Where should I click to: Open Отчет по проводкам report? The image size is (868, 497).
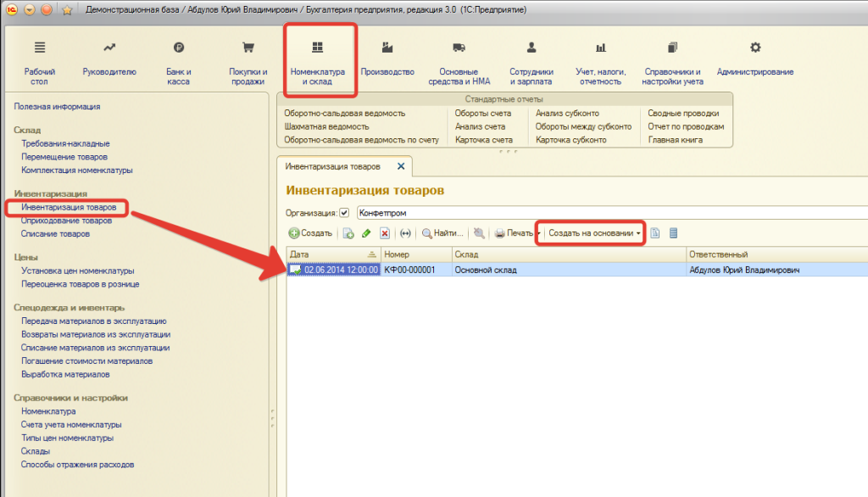[x=686, y=126]
